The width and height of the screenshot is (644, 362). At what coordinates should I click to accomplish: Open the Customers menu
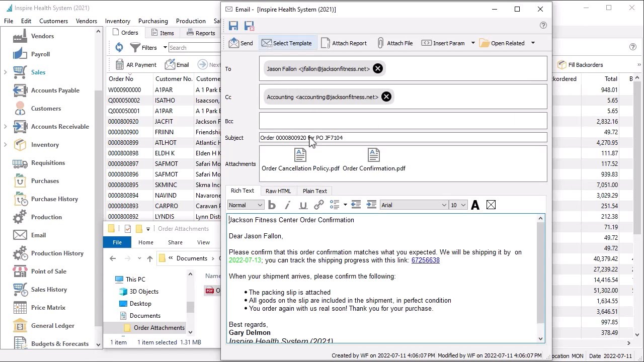pyautogui.click(x=53, y=21)
